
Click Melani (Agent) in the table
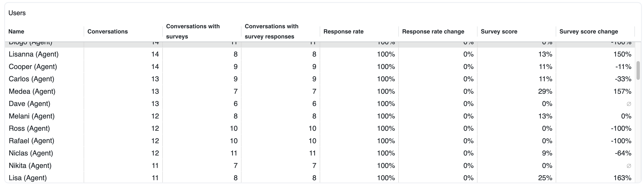coord(31,116)
